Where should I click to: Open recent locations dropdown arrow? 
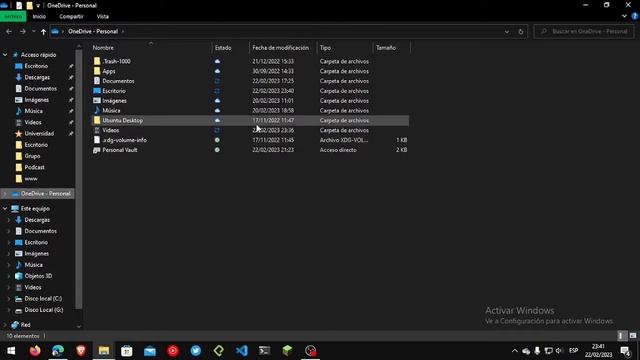33,31
